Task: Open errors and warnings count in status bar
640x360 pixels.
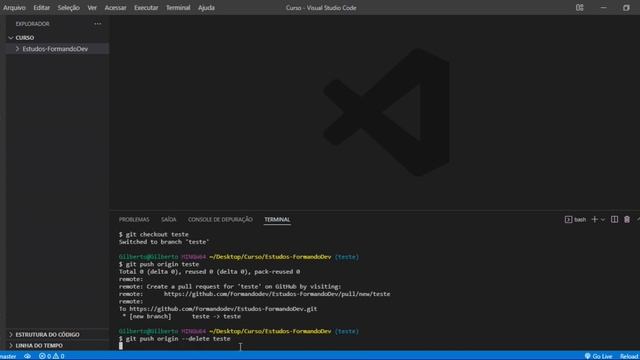Action: [x=51, y=356]
